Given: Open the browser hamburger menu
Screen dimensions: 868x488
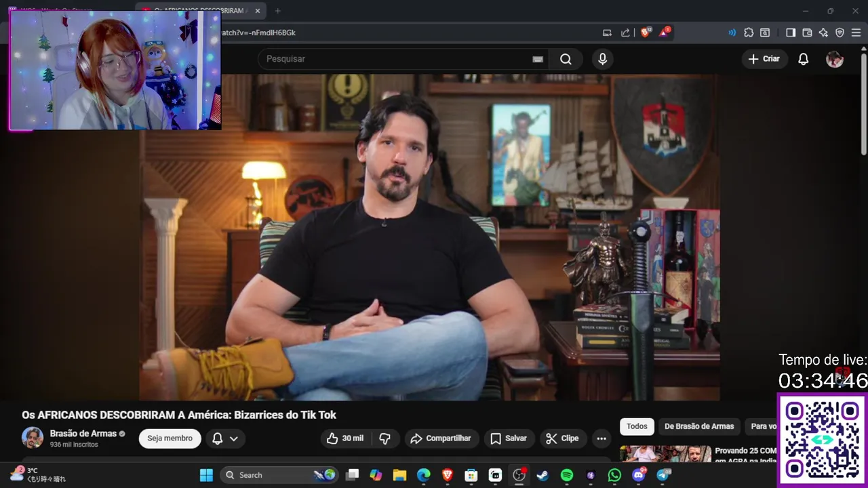Looking at the screenshot, I should pos(856,33).
